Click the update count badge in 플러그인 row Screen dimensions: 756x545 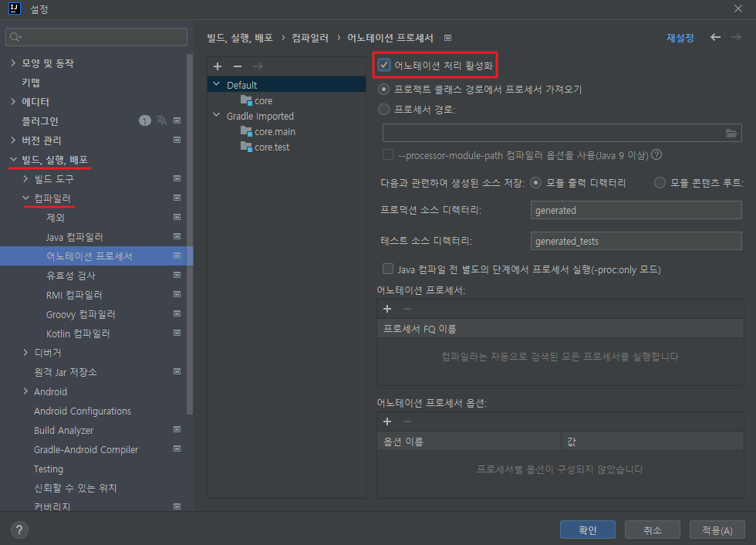pyautogui.click(x=145, y=120)
